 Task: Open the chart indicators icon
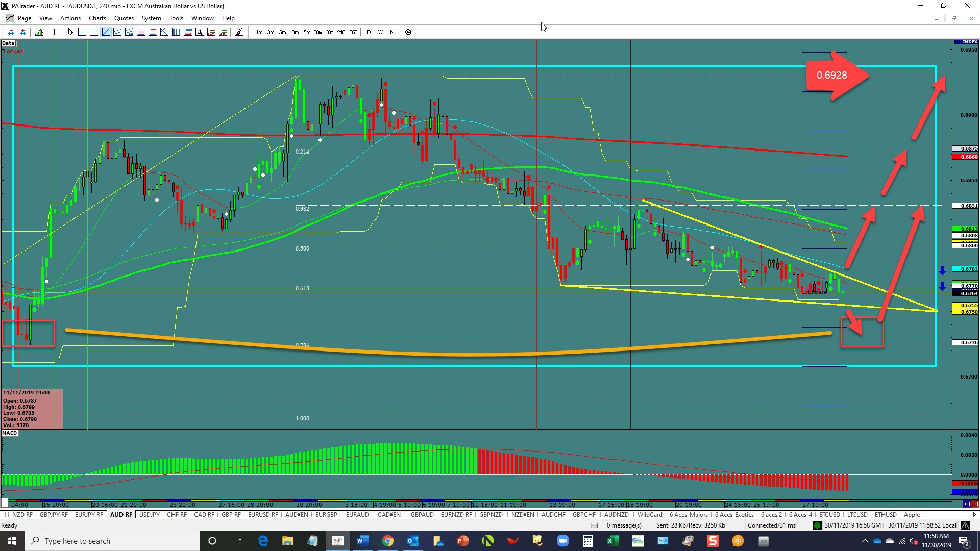(x=39, y=32)
